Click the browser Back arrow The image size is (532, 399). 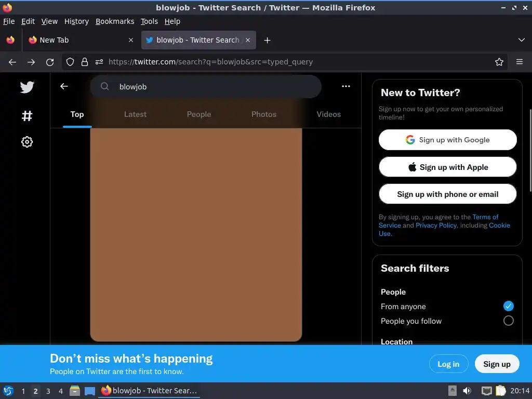pos(12,62)
